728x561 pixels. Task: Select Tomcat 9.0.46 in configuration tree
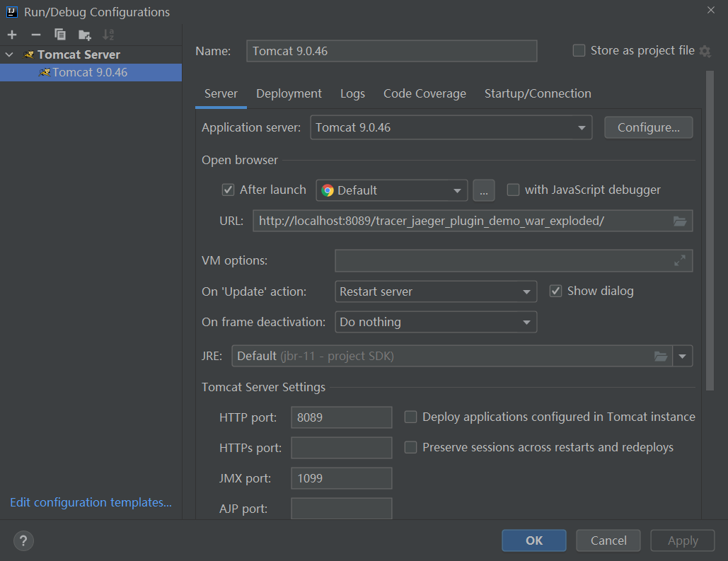91,72
